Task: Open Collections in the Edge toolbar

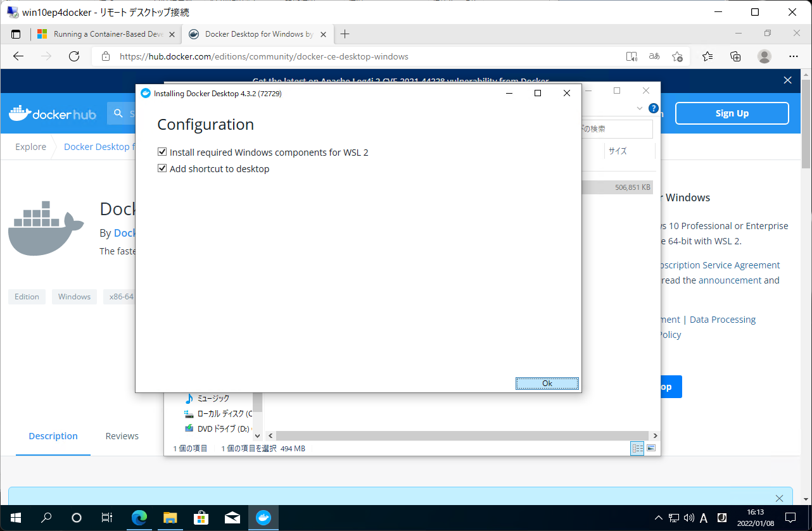Action: (x=735, y=56)
